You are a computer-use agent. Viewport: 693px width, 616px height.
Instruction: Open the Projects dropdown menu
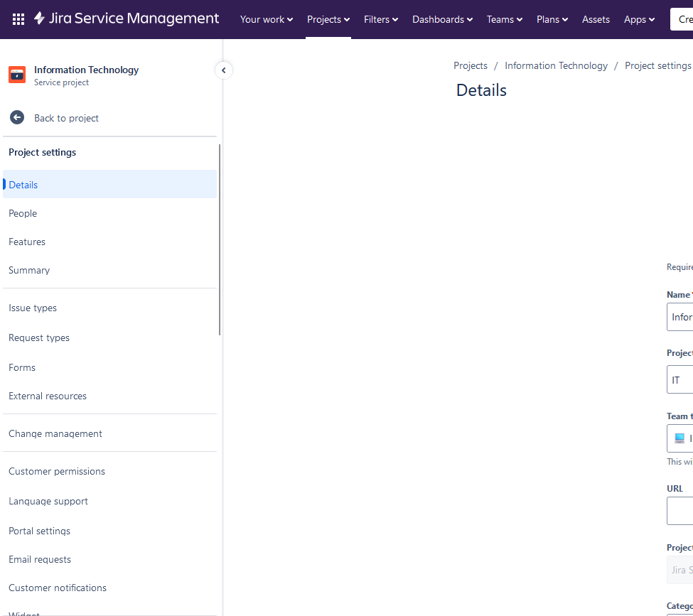click(328, 19)
